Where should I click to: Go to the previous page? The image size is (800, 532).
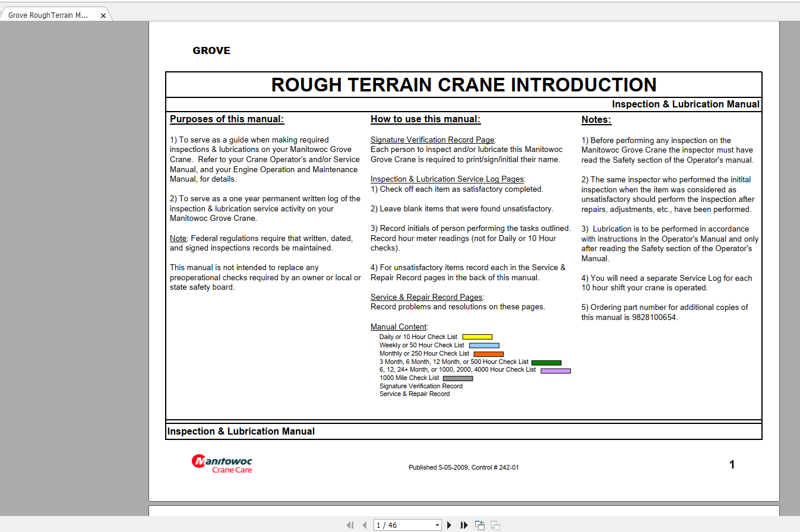click(364, 525)
